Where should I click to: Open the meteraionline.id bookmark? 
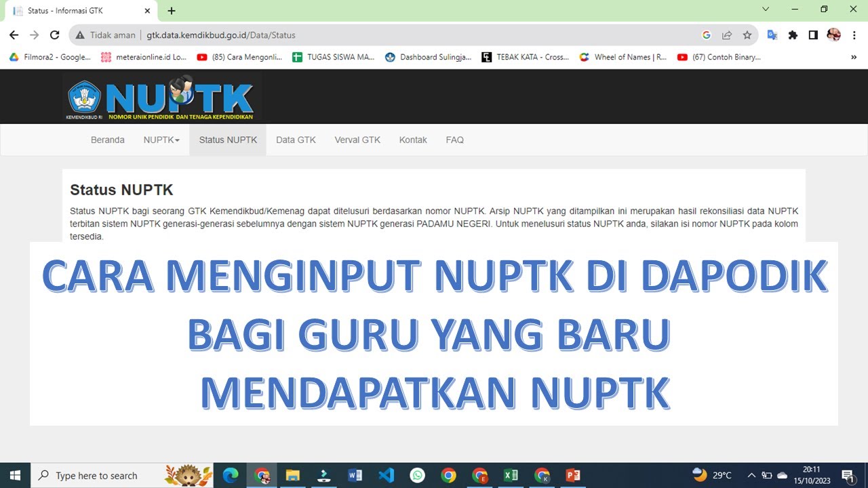pyautogui.click(x=144, y=58)
